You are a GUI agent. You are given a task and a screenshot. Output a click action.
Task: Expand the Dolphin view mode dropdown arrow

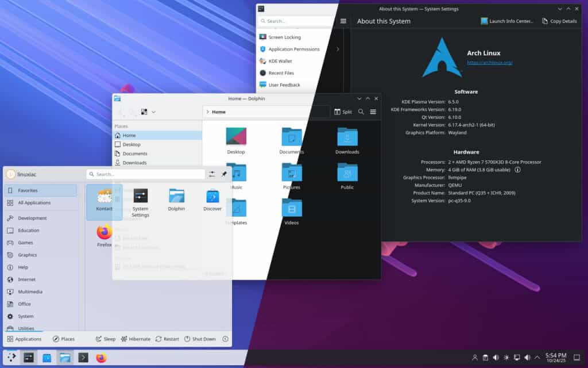(x=153, y=112)
